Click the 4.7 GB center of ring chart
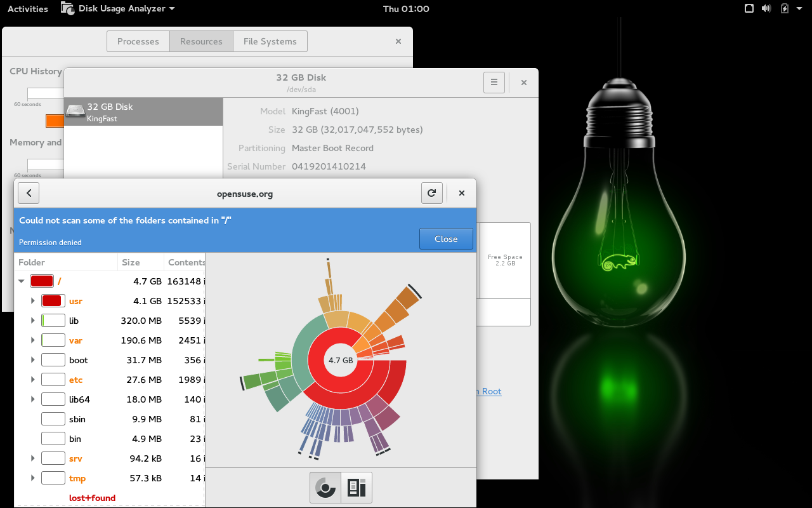The image size is (812, 508). [341, 360]
